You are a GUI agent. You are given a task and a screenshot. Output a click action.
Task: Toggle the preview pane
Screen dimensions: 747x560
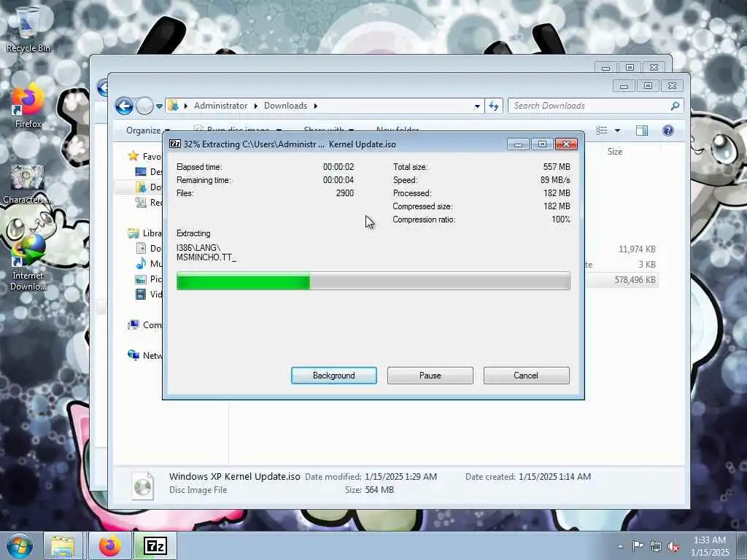pos(642,131)
